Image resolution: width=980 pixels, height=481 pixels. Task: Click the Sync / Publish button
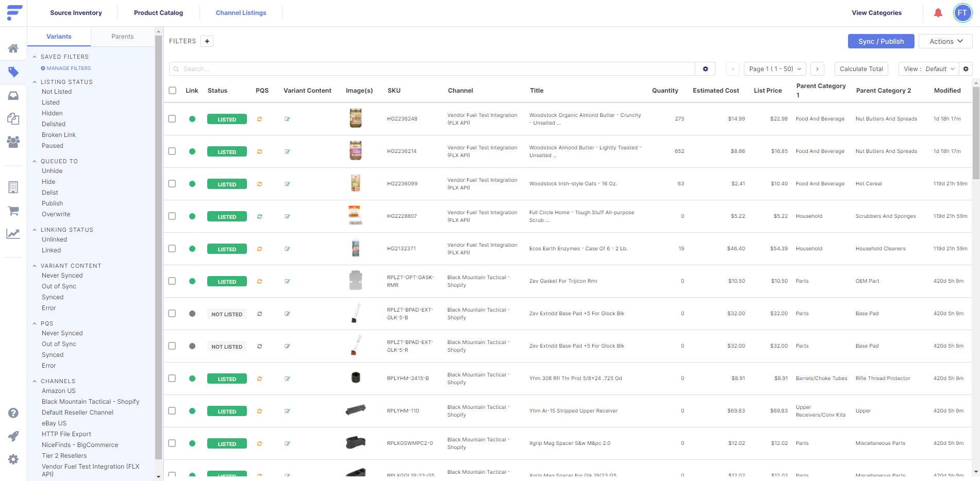[881, 41]
